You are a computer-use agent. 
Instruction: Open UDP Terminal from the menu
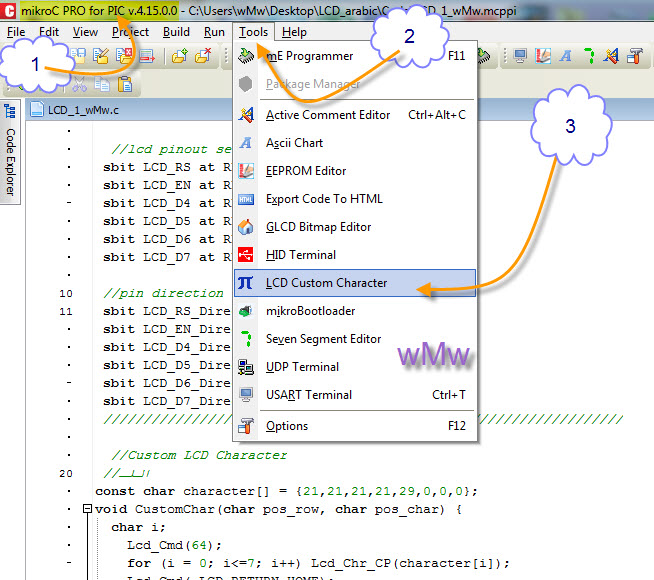click(x=355, y=367)
